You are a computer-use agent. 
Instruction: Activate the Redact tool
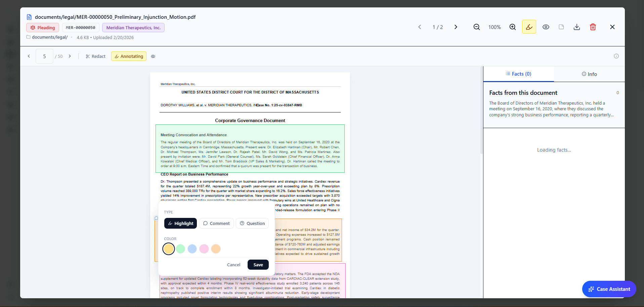click(x=95, y=56)
